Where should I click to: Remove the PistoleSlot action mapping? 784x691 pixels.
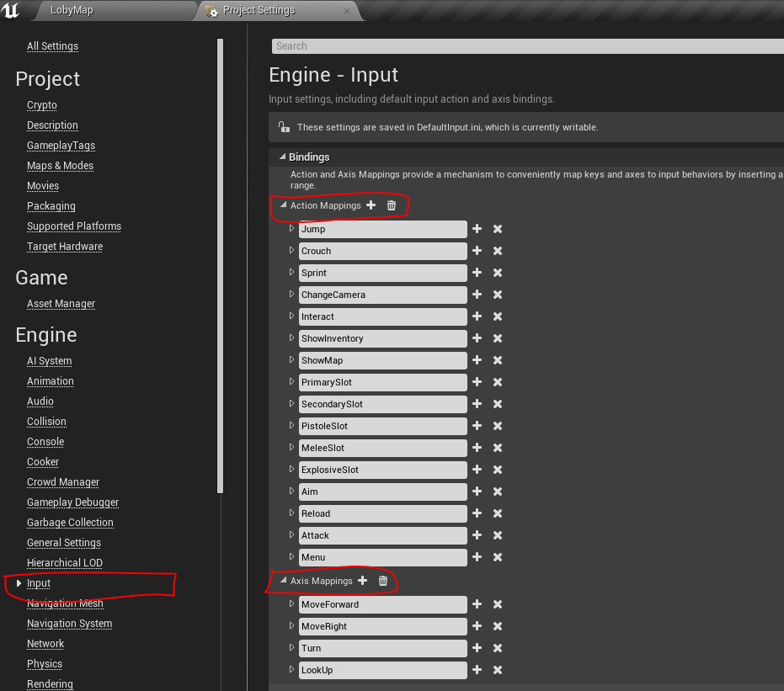(x=498, y=426)
